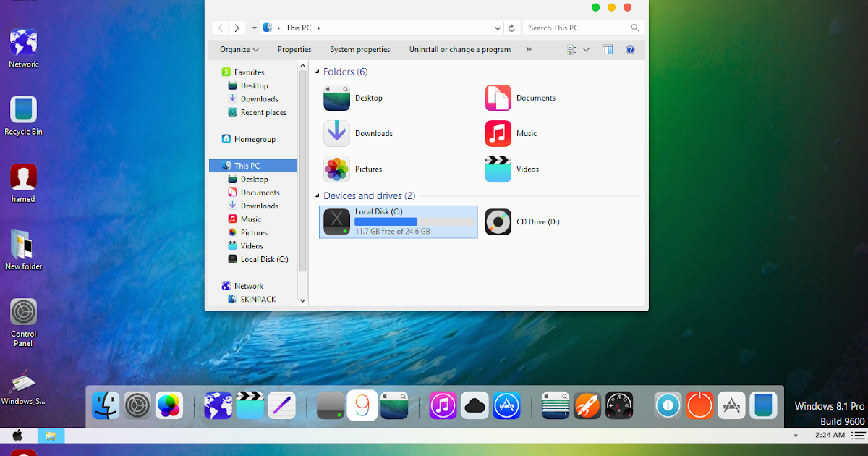Click the orange power dock icon
The width and height of the screenshot is (868, 456).
pyautogui.click(x=699, y=405)
